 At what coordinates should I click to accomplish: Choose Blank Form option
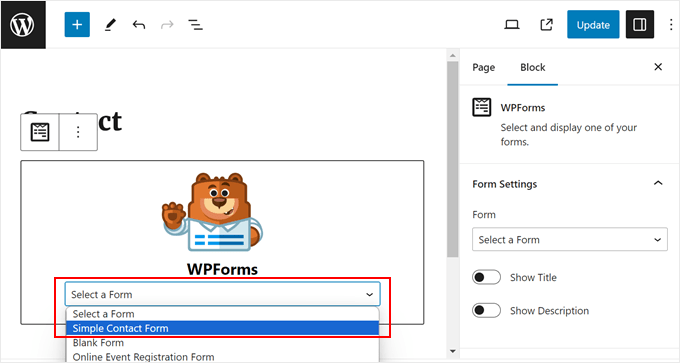pos(222,343)
